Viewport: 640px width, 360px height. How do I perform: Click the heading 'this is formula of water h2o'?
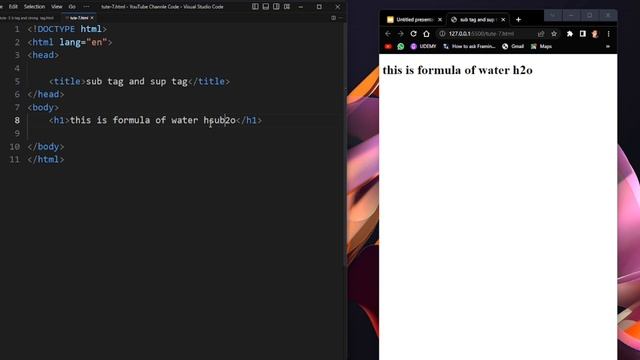point(458,70)
